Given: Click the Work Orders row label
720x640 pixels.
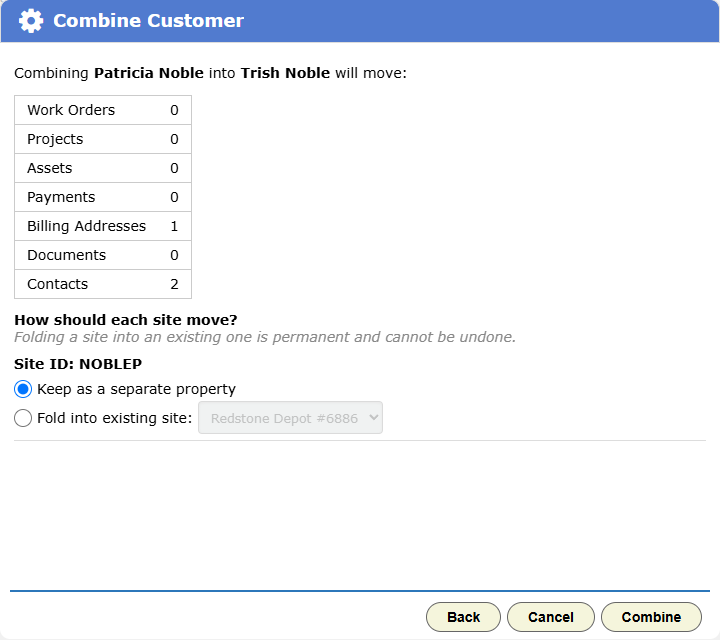Looking at the screenshot, I should 71,110.
